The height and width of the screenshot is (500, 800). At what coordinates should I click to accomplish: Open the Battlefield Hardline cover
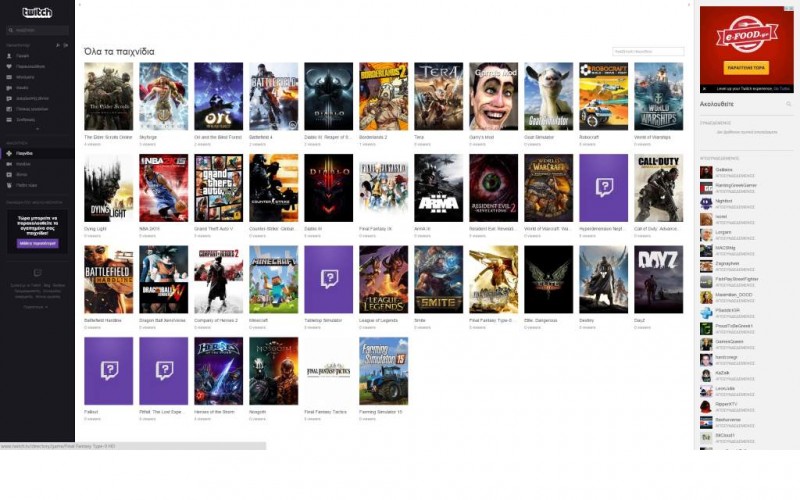108,280
